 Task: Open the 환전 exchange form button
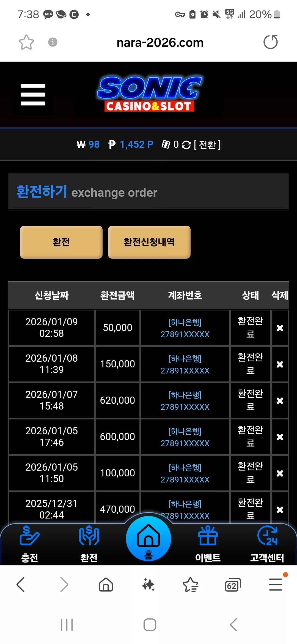(x=61, y=242)
